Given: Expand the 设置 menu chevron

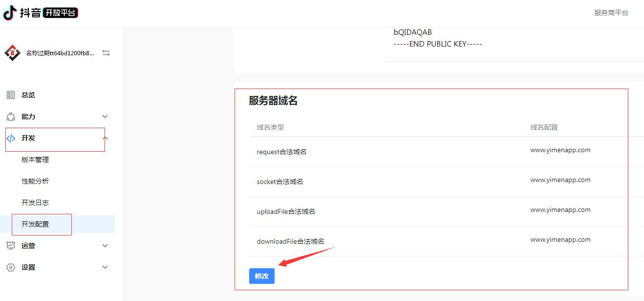Looking at the screenshot, I should point(105,267).
